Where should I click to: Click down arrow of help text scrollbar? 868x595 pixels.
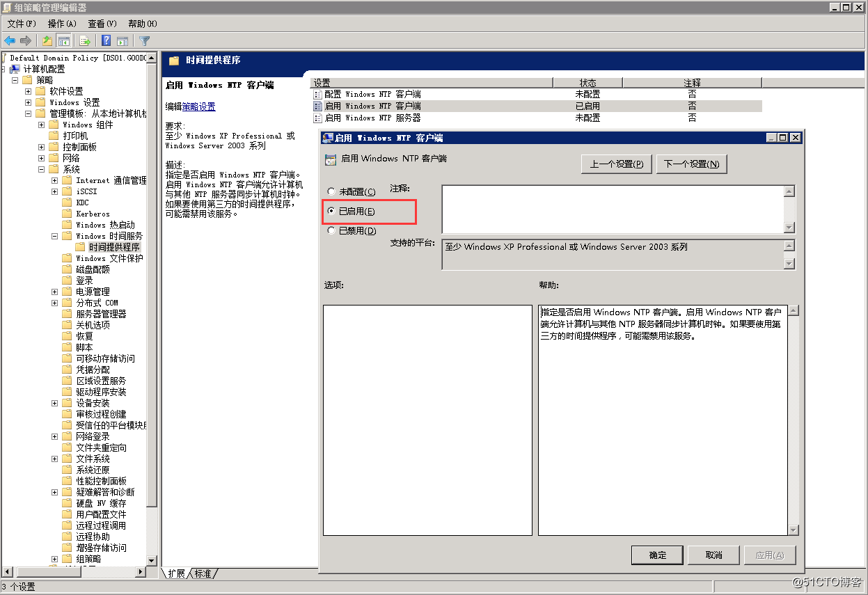pyautogui.click(x=793, y=530)
